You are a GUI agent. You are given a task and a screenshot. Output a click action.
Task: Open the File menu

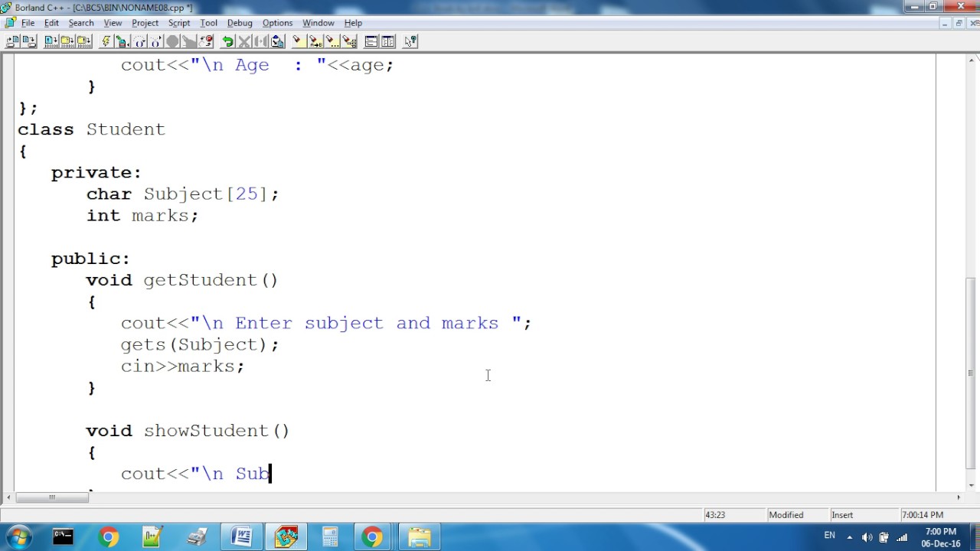click(28, 23)
